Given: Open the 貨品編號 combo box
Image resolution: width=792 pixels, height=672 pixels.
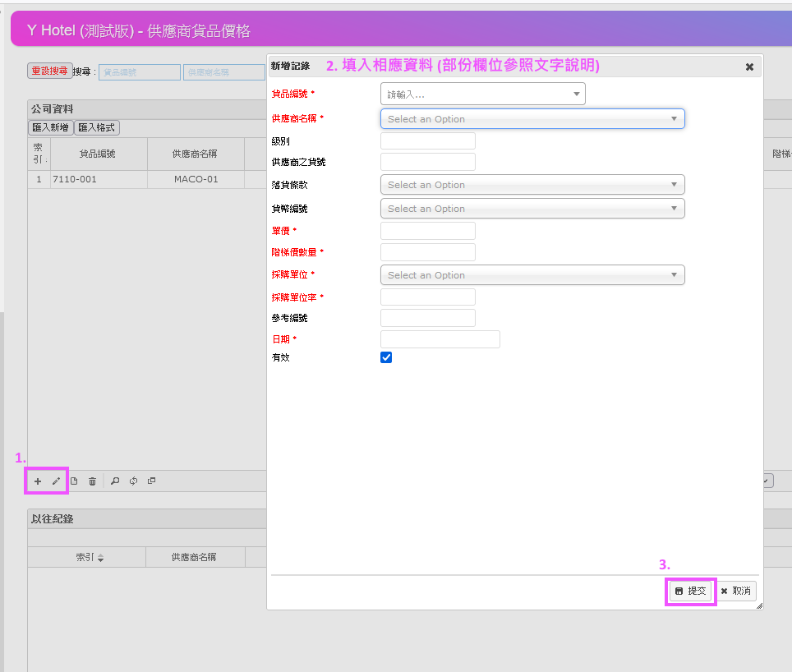Looking at the screenshot, I should point(481,93).
